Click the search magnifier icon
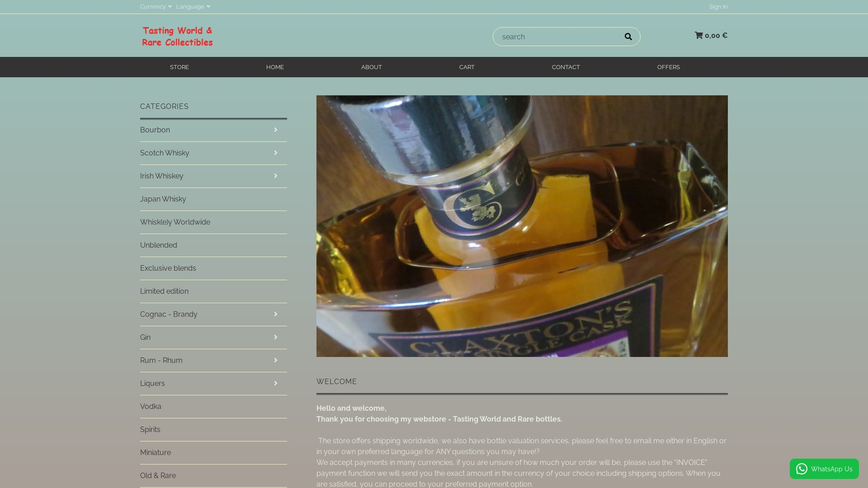 pos(628,37)
